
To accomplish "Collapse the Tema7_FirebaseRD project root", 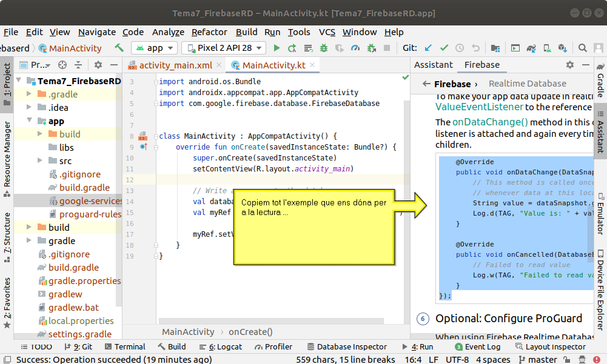I will coord(18,80).
